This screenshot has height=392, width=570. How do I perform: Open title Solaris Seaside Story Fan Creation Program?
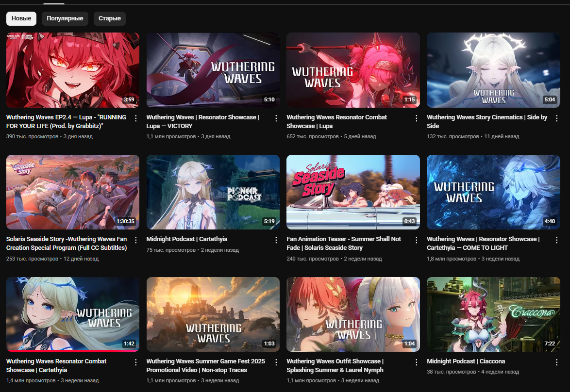[67, 244]
